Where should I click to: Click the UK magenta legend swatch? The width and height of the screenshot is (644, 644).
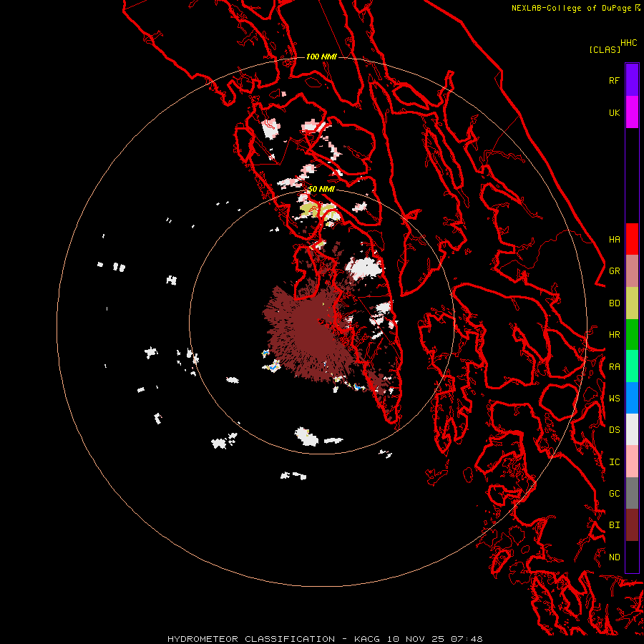point(632,112)
